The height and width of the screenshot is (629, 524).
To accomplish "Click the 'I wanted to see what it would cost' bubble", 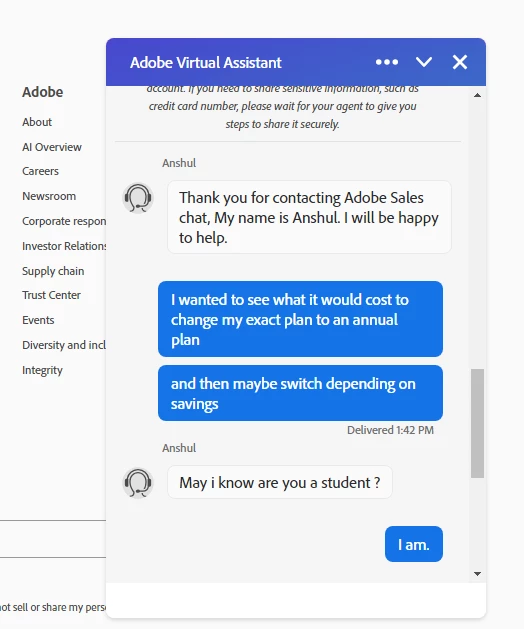I will click(300, 319).
